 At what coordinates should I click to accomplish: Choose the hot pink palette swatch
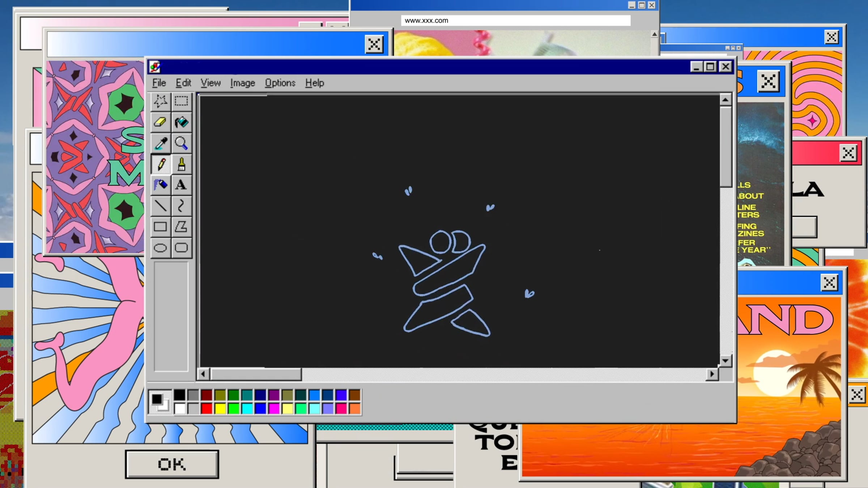[341, 408]
